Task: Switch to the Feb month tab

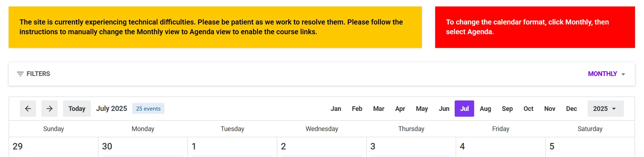Action: (x=357, y=109)
